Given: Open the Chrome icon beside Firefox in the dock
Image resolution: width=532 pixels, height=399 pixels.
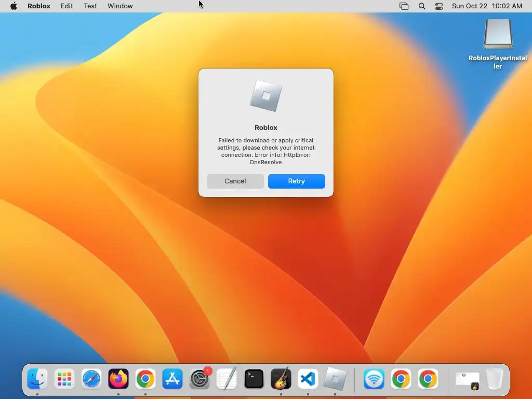Looking at the screenshot, I should point(145,379).
